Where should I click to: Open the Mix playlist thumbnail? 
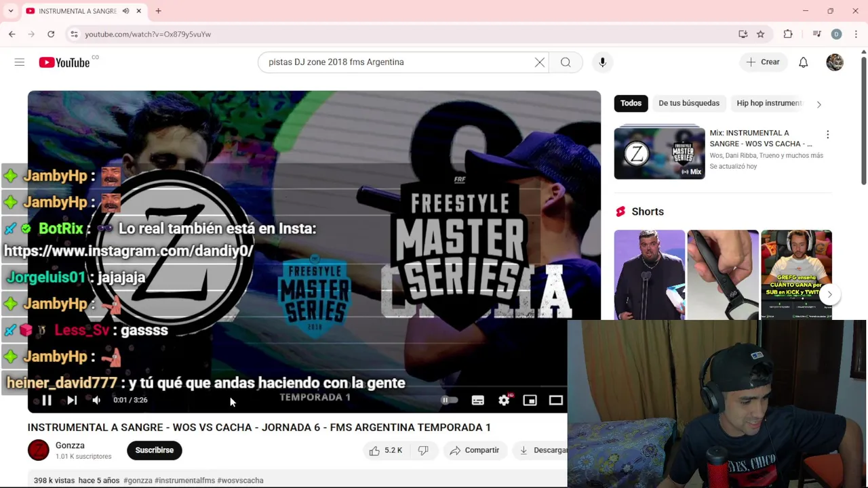660,153
